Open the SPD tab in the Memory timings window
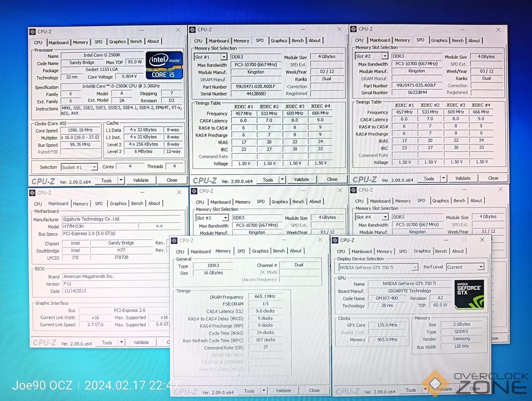The height and width of the screenshot is (401, 532). coord(241,251)
